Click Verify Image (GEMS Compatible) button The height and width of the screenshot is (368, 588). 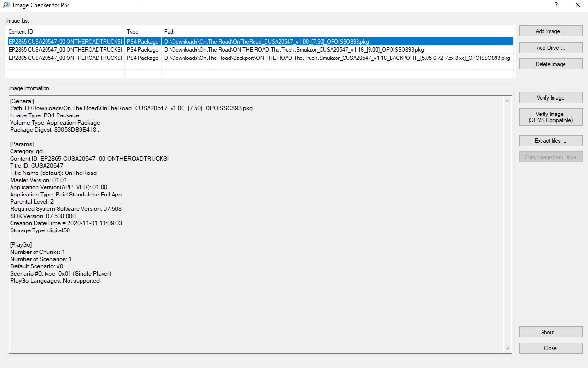tap(551, 117)
